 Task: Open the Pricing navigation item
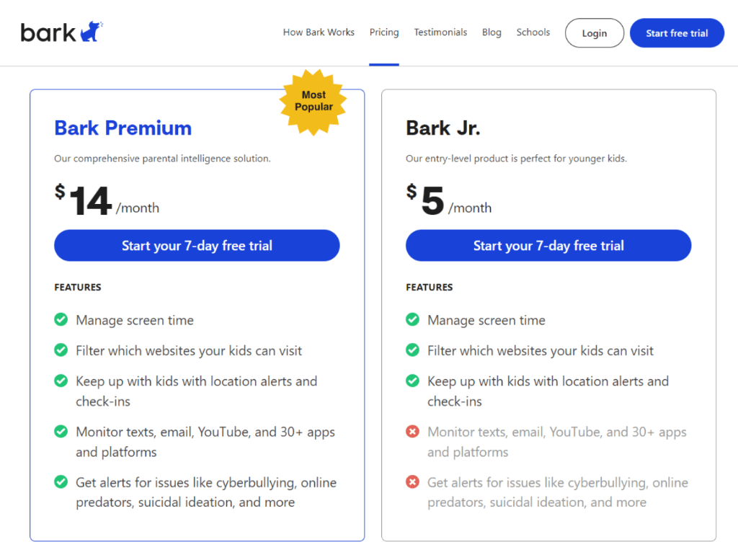384,32
